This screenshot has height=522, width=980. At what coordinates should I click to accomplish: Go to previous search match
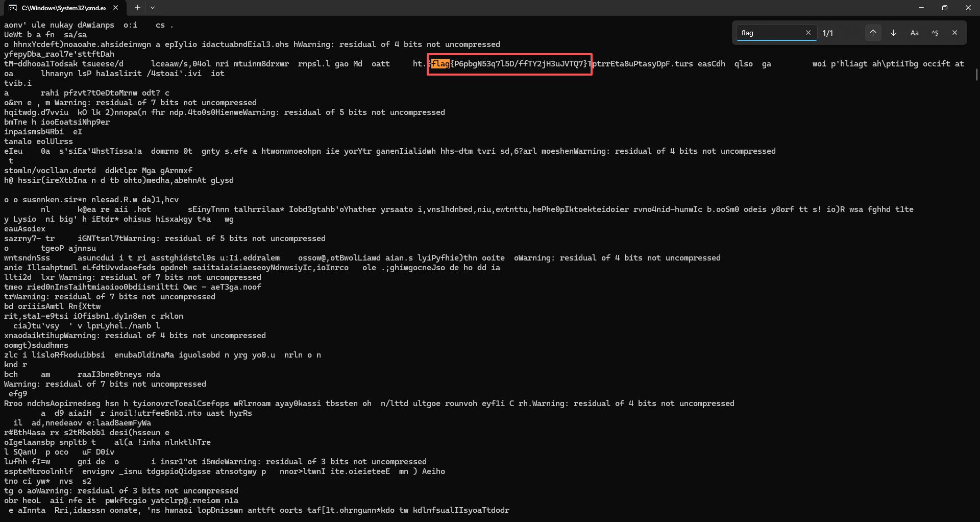click(873, 33)
